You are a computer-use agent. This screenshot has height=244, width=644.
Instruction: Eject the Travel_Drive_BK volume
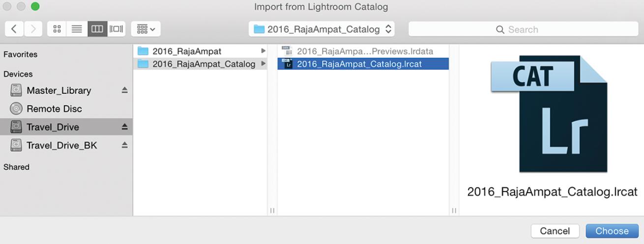(x=124, y=145)
